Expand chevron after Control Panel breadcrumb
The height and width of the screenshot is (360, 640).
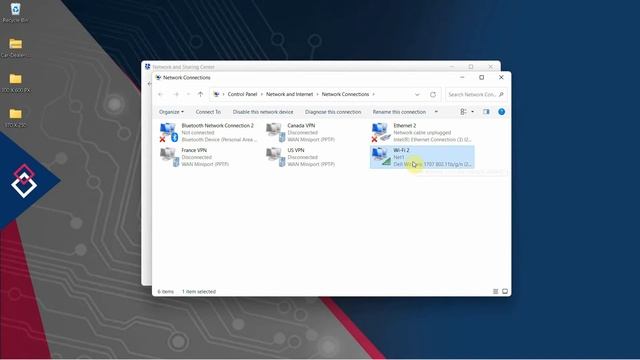[262, 94]
